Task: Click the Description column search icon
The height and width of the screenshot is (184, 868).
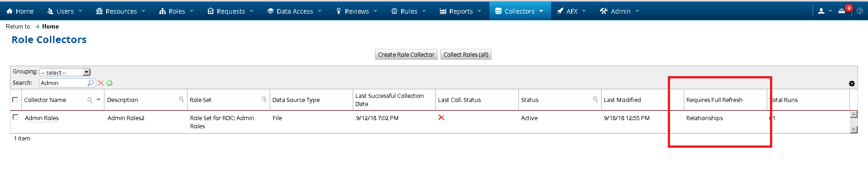Action: point(181,99)
